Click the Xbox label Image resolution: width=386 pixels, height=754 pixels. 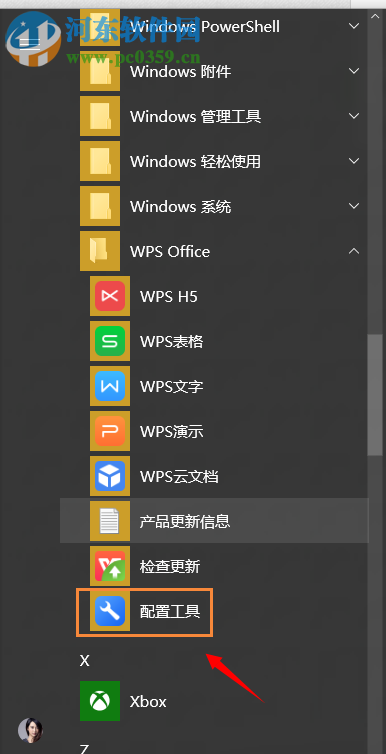[x=148, y=702]
